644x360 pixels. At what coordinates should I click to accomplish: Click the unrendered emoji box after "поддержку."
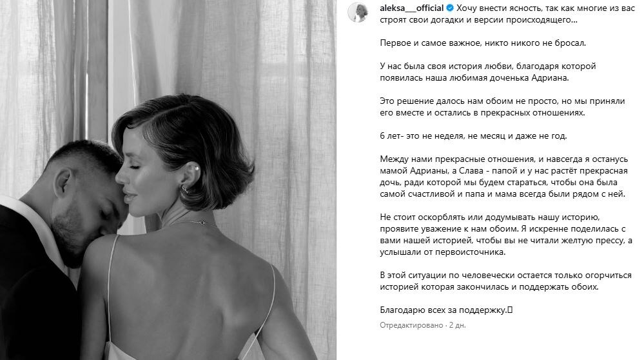[510, 310]
